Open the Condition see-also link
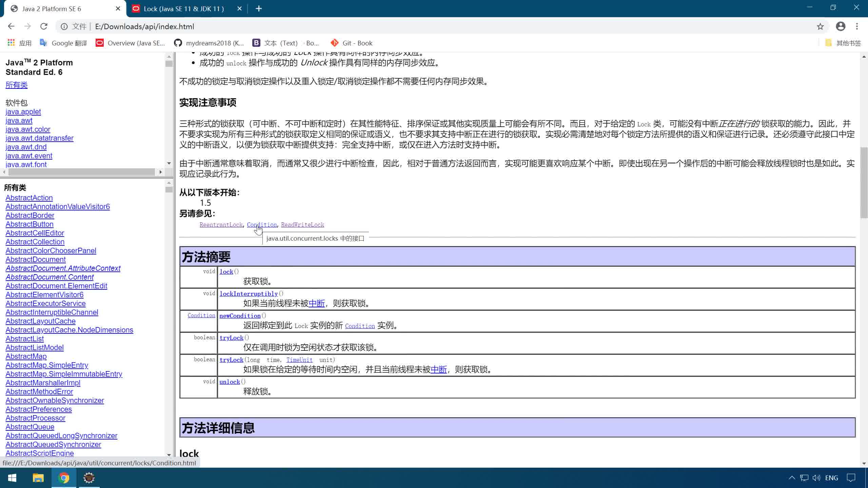Screen dimensions: 868x488 pos(262,225)
